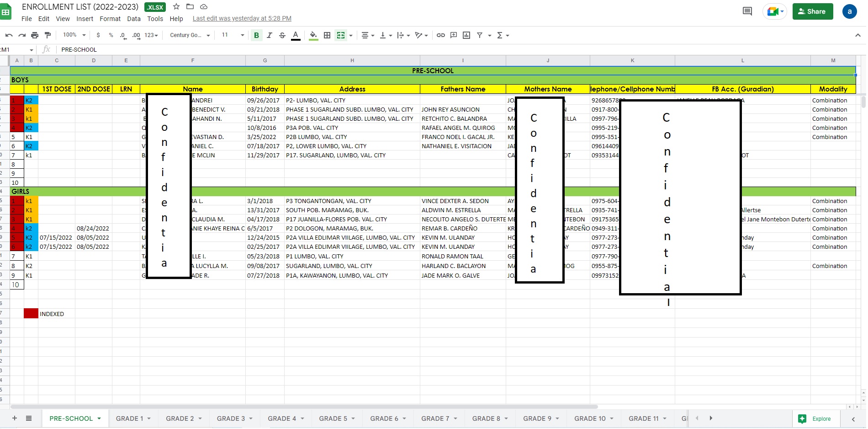Switch to the GRADE 7 sheet tab

coord(435,418)
